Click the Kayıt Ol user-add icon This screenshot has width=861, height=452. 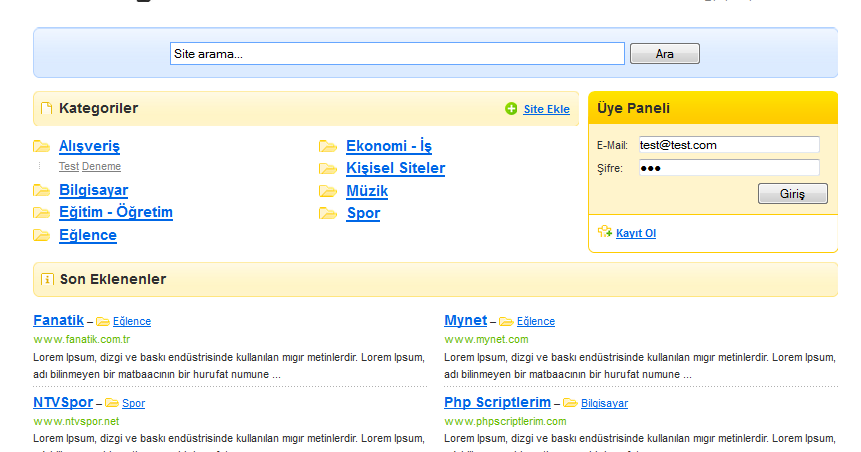coord(605,232)
